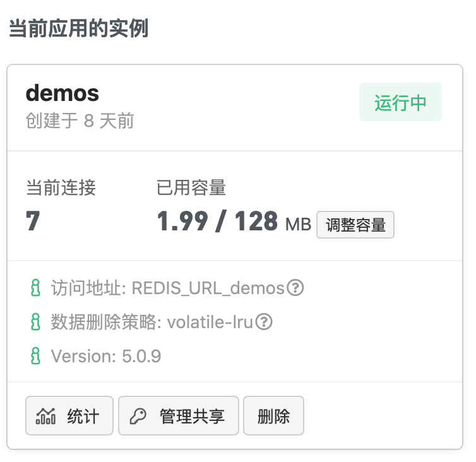Click the info icon beside Version
This screenshot has width=476, height=462.
coord(35,357)
